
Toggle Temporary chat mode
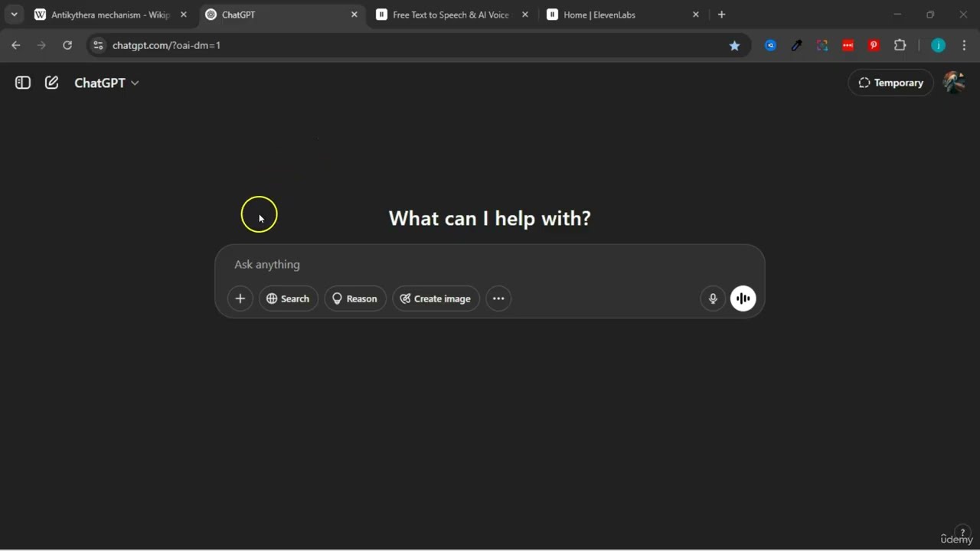pos(891,83)
